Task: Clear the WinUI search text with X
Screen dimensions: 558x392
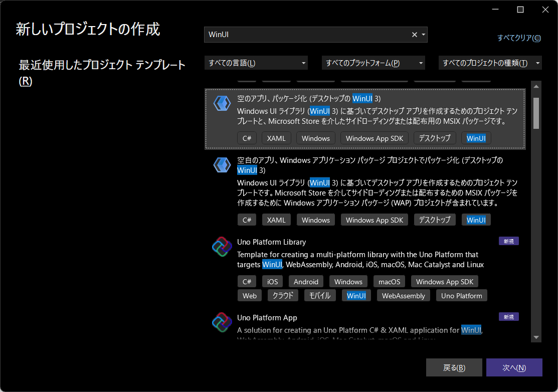Action: click(x=414, y=35)
